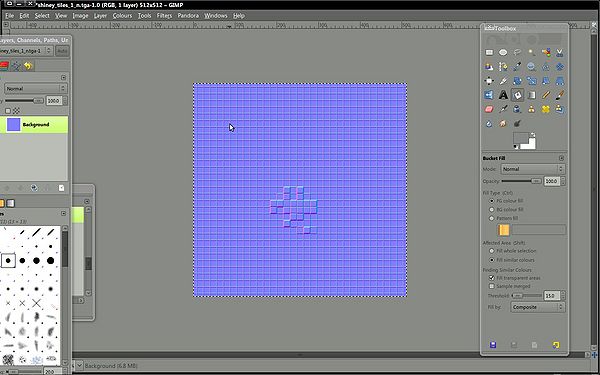The width and height of the screenshot is (600, 375).
Task: Select the Select by Colour tool
Action: 546,52
